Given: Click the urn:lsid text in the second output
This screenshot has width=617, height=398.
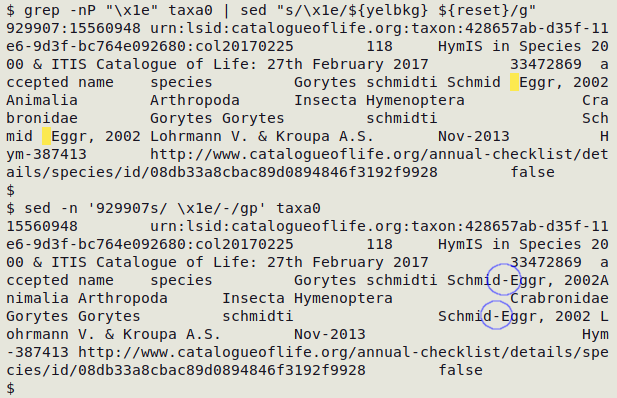Looking at the screenshot, I should [x=186, y=227].
